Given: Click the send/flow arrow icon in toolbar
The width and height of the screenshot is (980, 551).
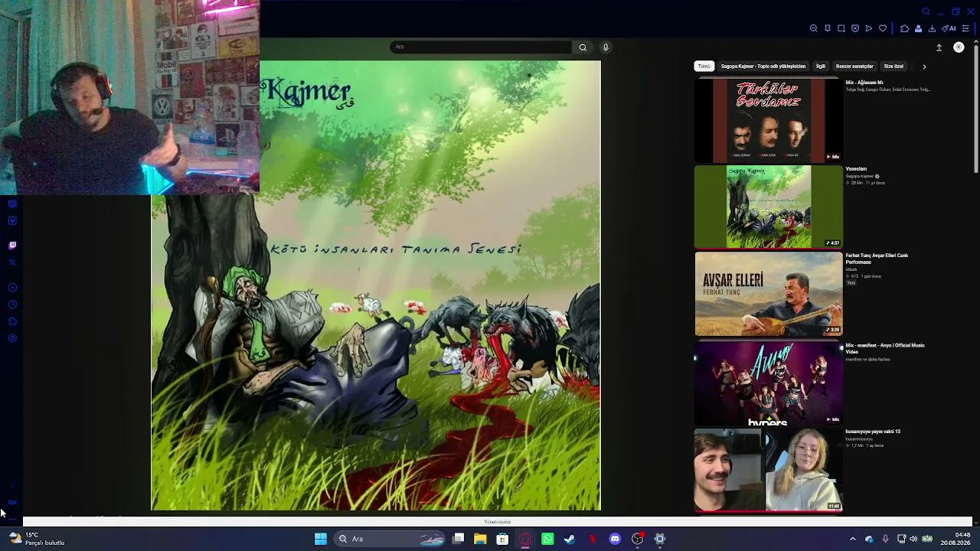Looking at the screenshot, I should [x=869, y=28].
